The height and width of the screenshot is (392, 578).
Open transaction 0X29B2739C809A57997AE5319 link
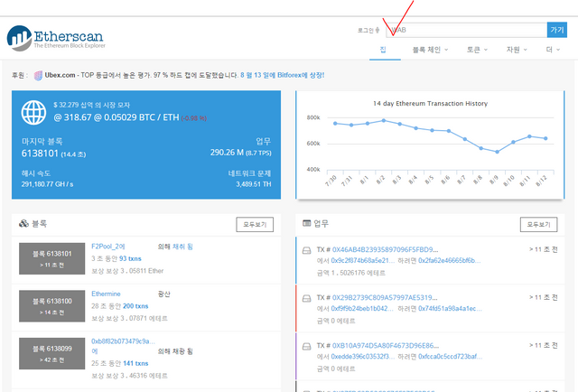click(x=385, y=297)
